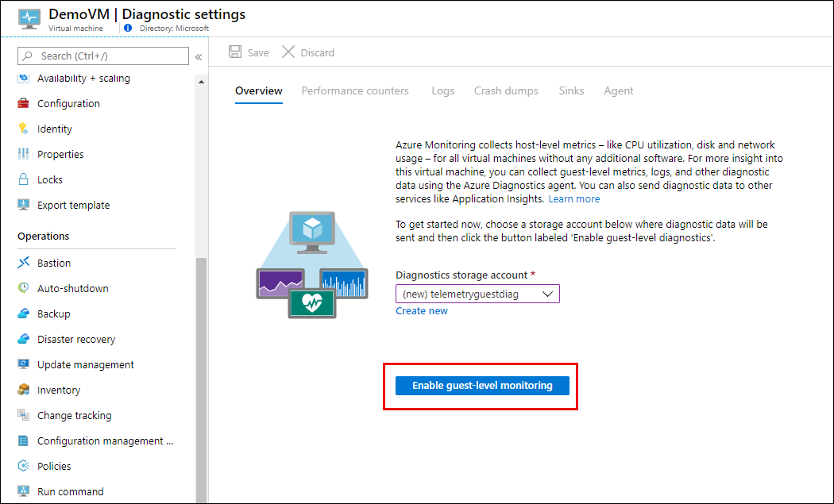Click the Bastion icon in the sidebar
This screenshot has width=834, height=504.
[23, 263]
